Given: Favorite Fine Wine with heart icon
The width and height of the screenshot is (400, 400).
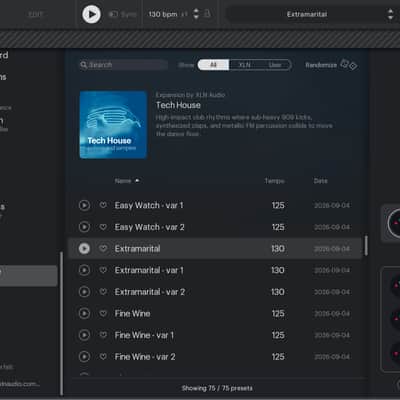Looking at the screenshot, I should [x=103, y=313].
